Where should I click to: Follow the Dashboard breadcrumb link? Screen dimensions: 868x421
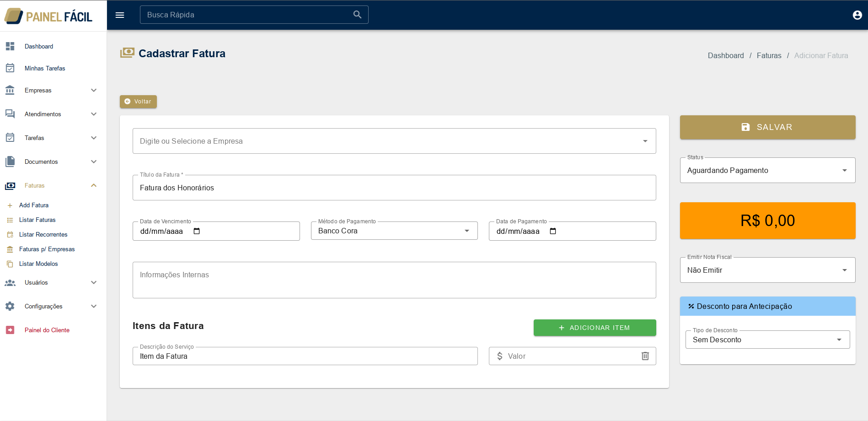[x=726, y=55]
